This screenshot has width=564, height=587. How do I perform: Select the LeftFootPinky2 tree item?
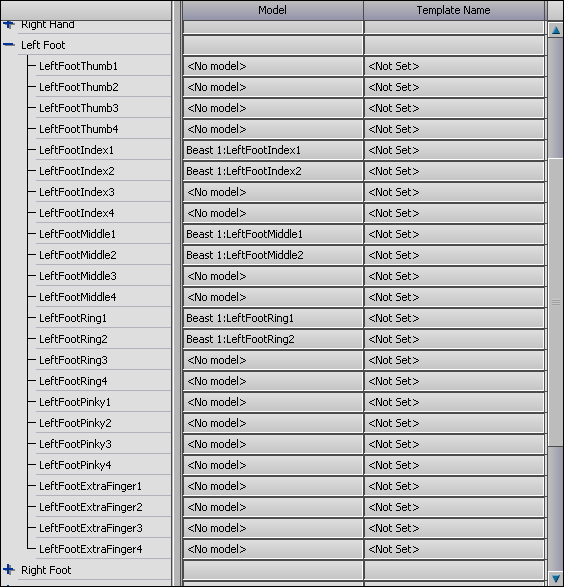click(x=75, y=423)
